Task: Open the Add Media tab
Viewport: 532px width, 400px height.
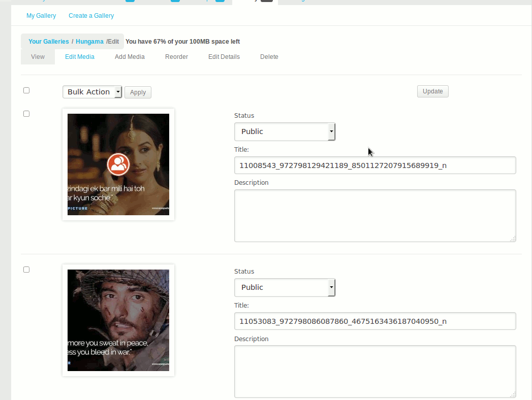Action: click(x=130, y=57)
